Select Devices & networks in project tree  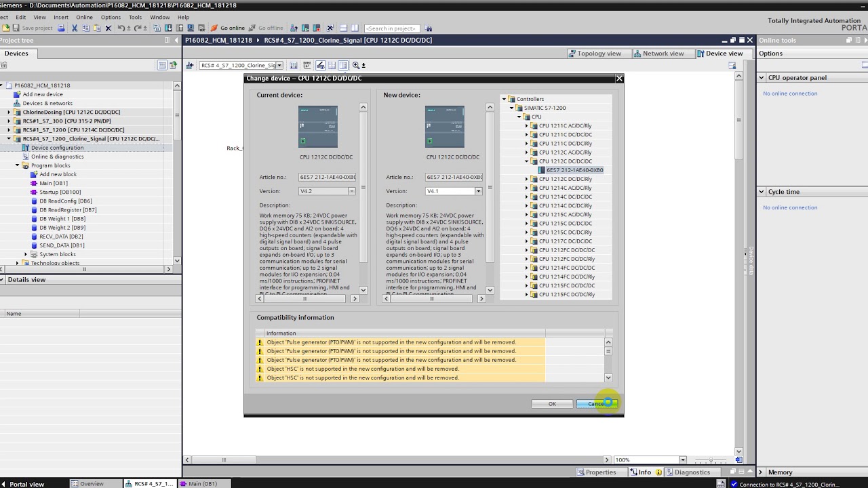click(x=47, y=103)
